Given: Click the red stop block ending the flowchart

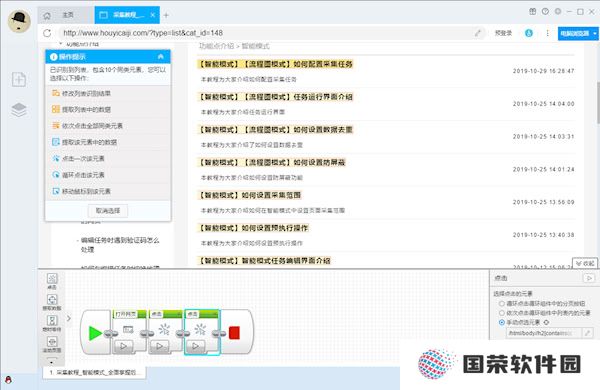Looking at the screenshot, I should tap(234, 333).
